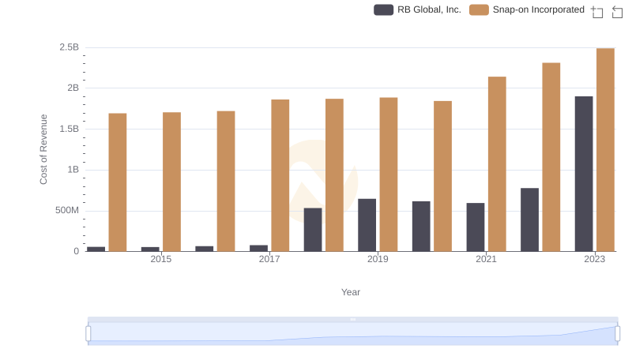Click the RB Global bar for 2020
The image size is (632, 364).
(x=421, y=227)
